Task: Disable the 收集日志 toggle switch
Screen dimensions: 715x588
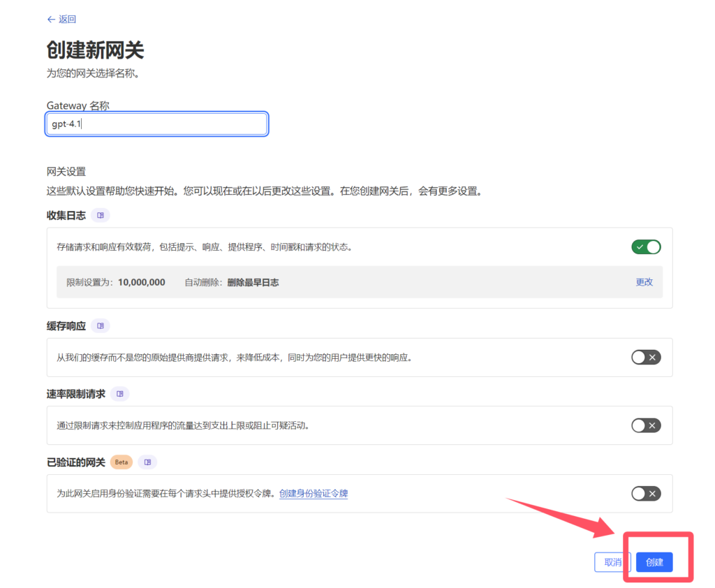Action: pos(645,247)
